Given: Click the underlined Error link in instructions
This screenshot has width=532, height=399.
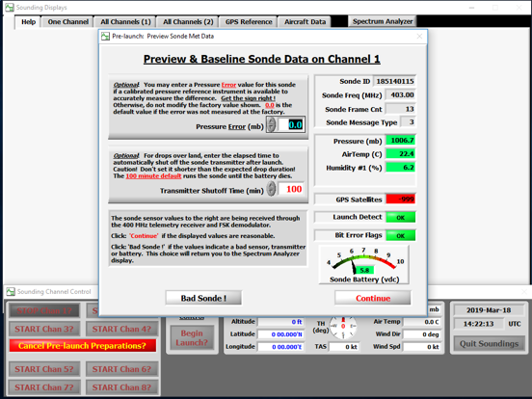Looking at the screenshot, I should (228, 85).
